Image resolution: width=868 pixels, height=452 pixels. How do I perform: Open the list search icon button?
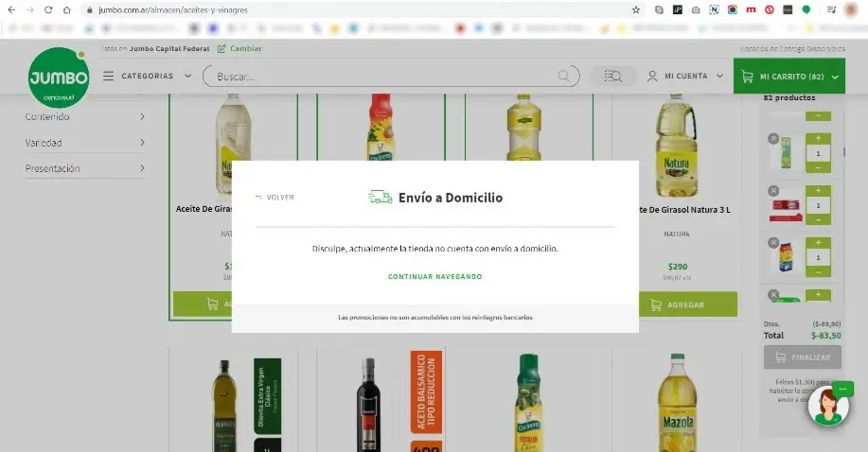click(612, 76)
